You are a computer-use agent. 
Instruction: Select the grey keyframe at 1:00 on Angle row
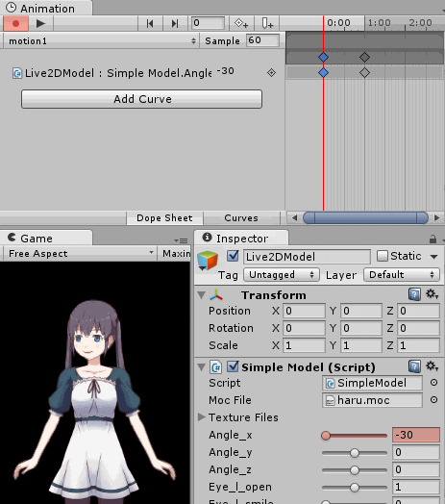[364, 73]
